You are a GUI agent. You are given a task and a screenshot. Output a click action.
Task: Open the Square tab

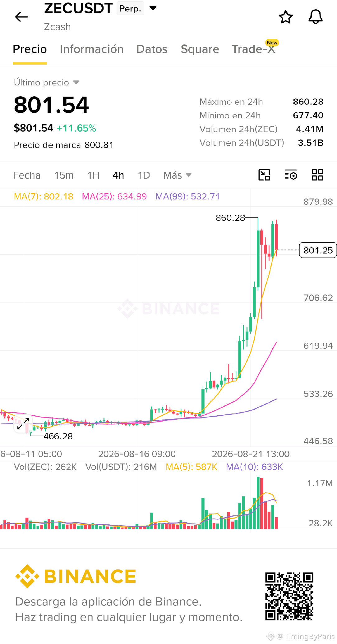point(200,49)
